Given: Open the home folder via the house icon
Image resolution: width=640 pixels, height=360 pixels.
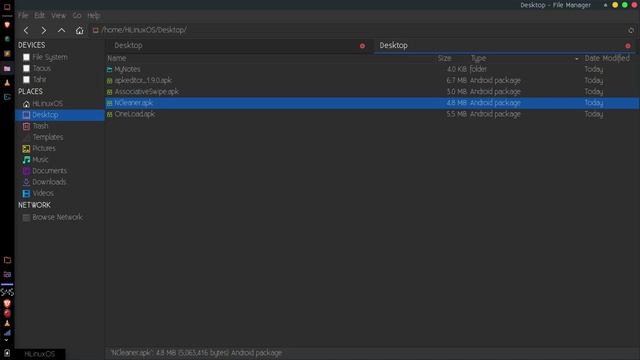Looking at the screenshot, I should coord(79,30).
